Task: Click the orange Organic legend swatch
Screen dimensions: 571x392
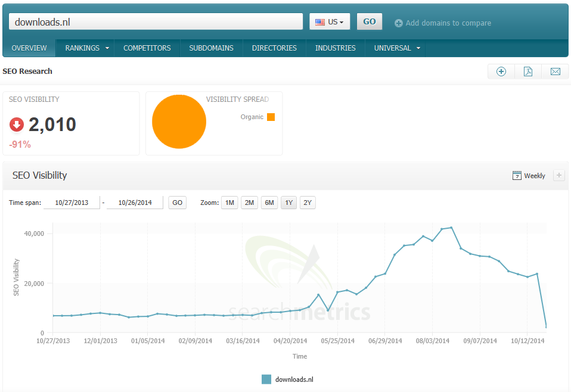Action: coord(271,117)
